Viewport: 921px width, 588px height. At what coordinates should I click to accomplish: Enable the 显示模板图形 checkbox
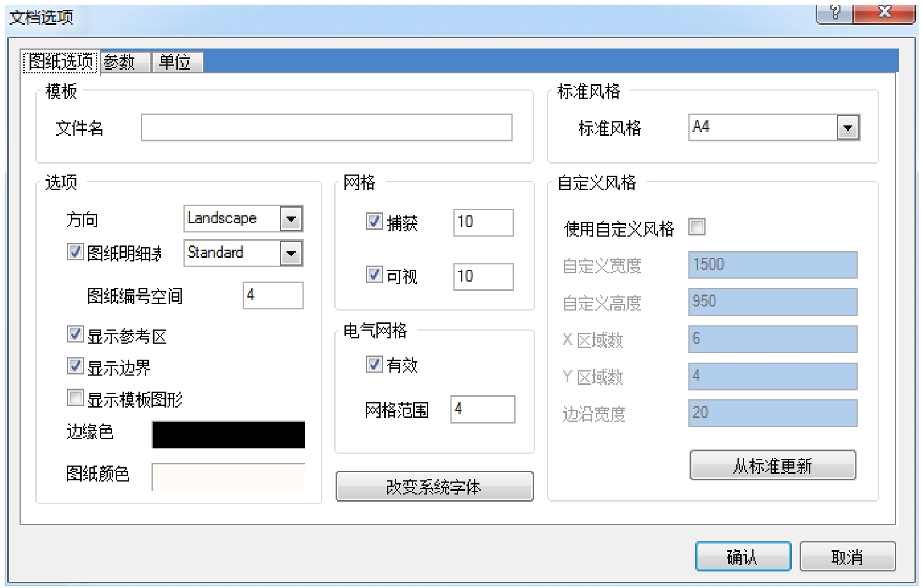click(x=75, y=398)
